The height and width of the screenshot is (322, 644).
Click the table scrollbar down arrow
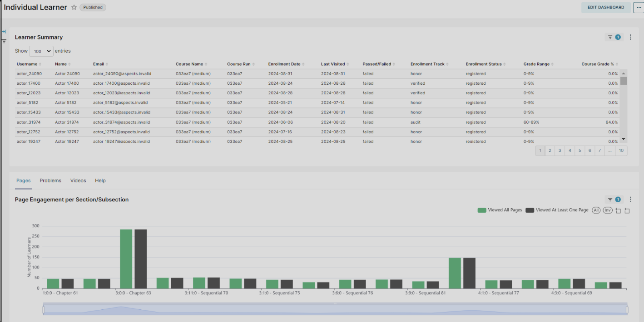(x=624, y=139)
